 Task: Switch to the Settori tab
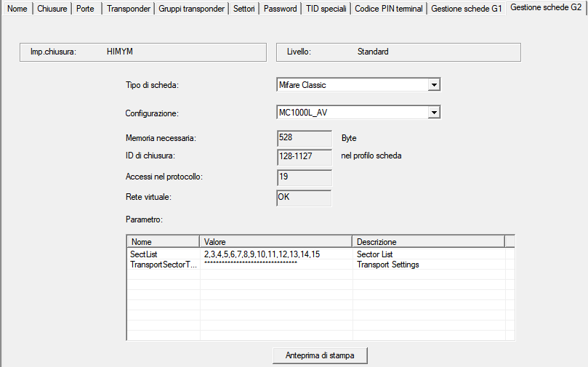tap(243, 9)
